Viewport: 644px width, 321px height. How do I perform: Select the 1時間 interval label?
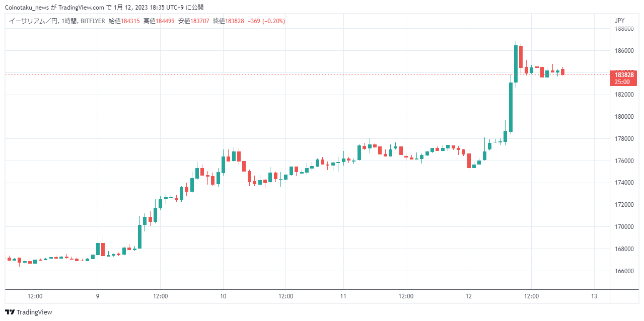coord(68,21)
